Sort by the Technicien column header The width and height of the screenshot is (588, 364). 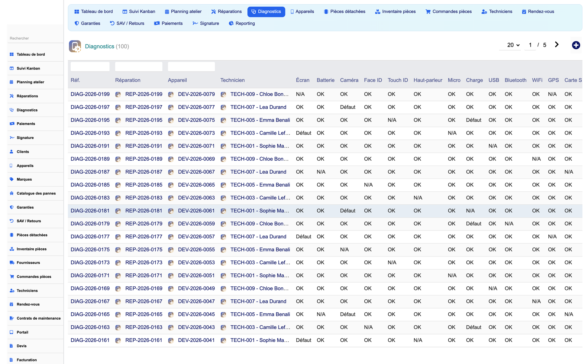tap(232, 80)
